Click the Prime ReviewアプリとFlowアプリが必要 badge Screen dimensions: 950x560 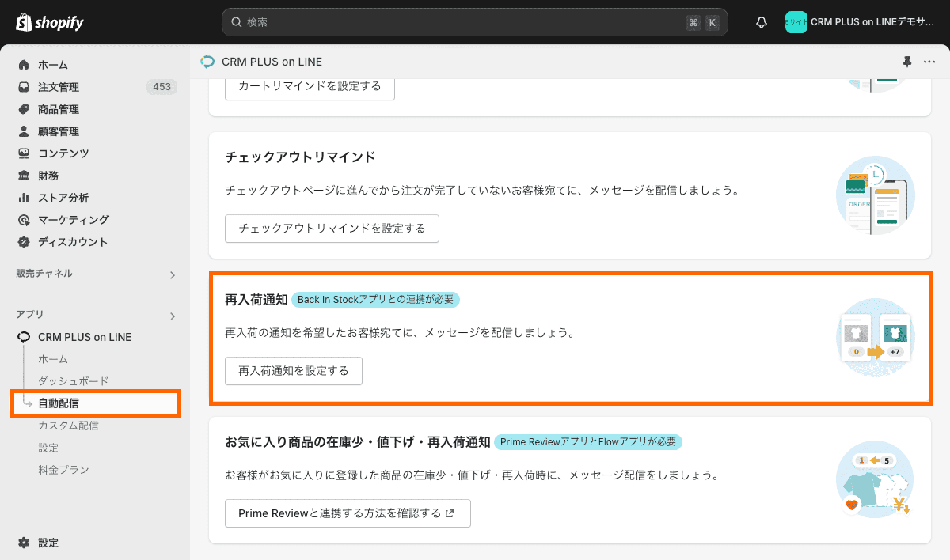(588, 442)
